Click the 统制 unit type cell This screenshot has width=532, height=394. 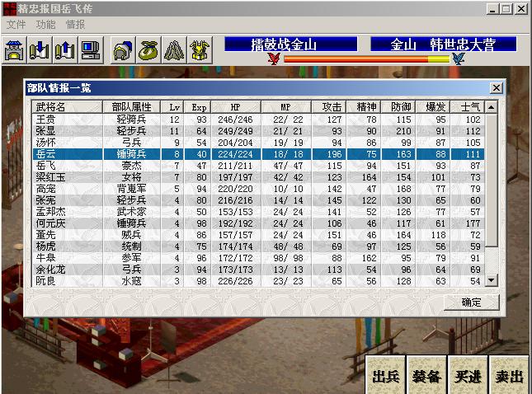coord(131,246)
